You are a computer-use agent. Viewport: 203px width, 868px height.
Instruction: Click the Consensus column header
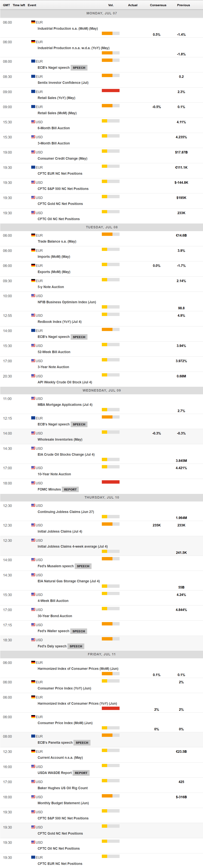click(x=158, y=5)
